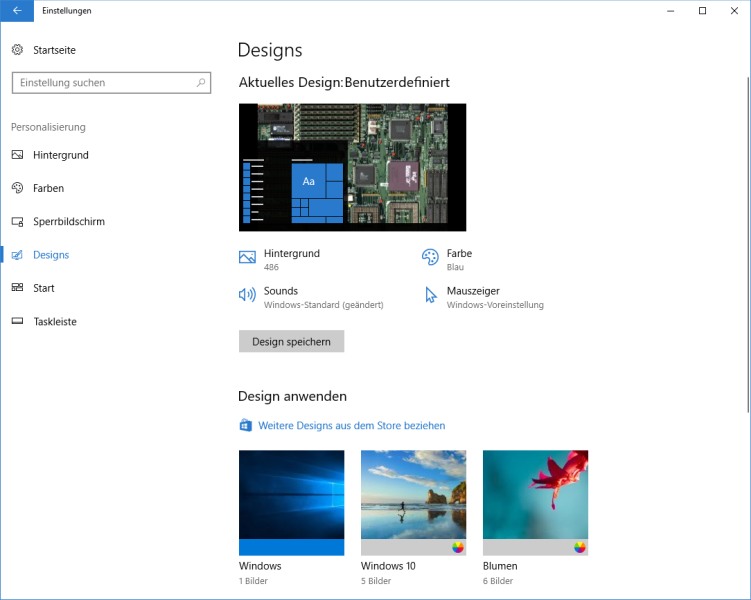Click the Startseite gear icon
The image size is (751, 600).
pos(17,50)
